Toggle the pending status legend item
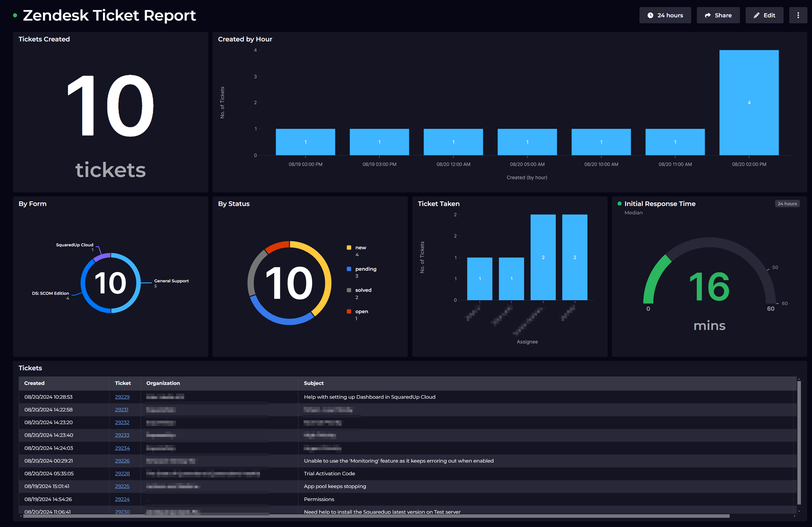The height and width of the screenshot is (527, 812). (x=365, y=269)
